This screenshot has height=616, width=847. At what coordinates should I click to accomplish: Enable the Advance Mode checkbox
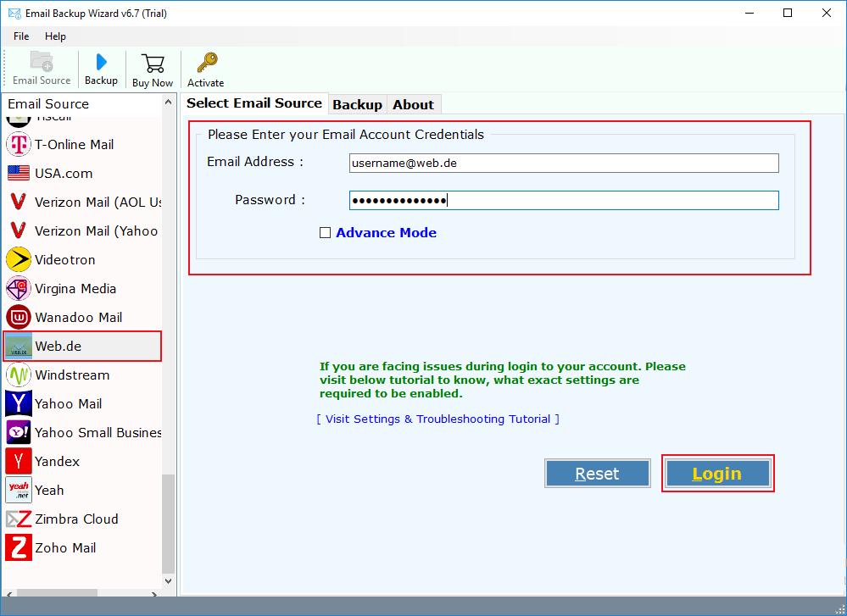coord(325,233)
